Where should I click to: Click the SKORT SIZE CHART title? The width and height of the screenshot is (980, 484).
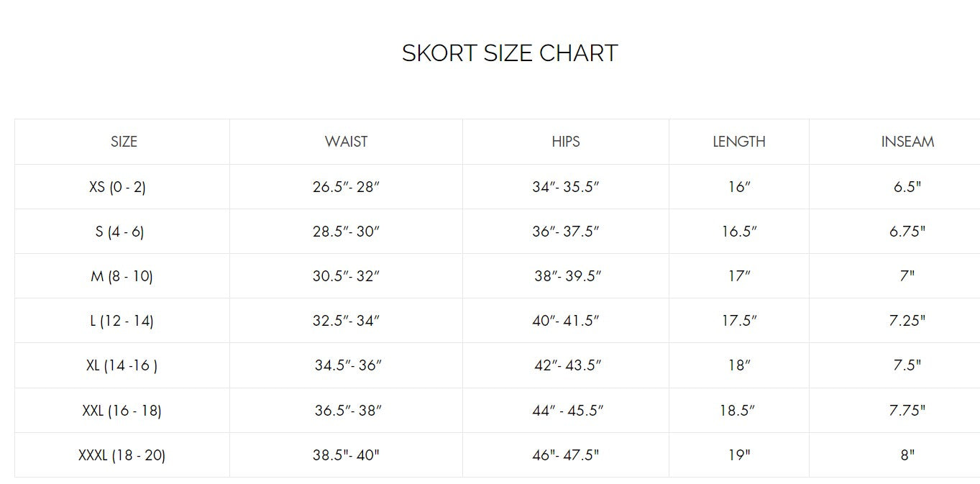click(509, 53)
